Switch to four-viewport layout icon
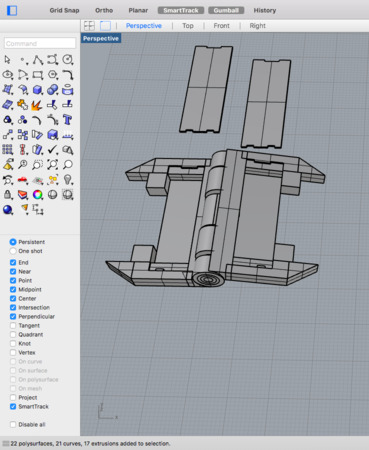 (x=89, y=26)
